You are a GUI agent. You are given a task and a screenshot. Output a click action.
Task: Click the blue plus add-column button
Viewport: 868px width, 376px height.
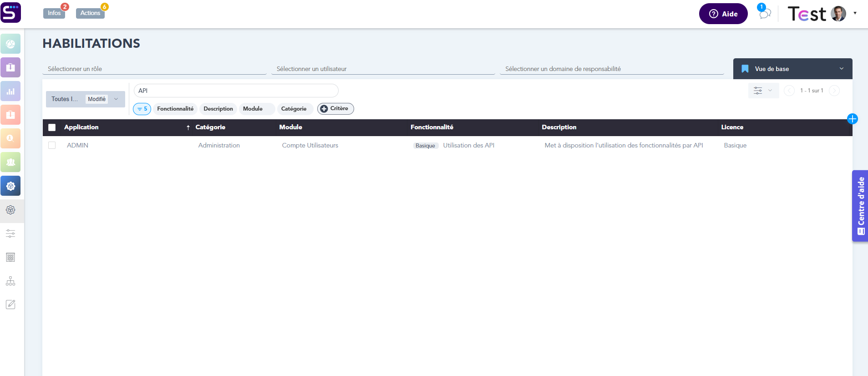[852, 119]
